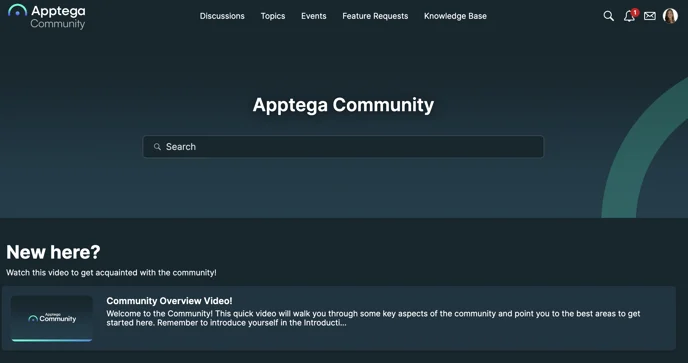This screenshot has width=688, height=363.
Task: Click the magnifier inside the search box
Action: 157,147
